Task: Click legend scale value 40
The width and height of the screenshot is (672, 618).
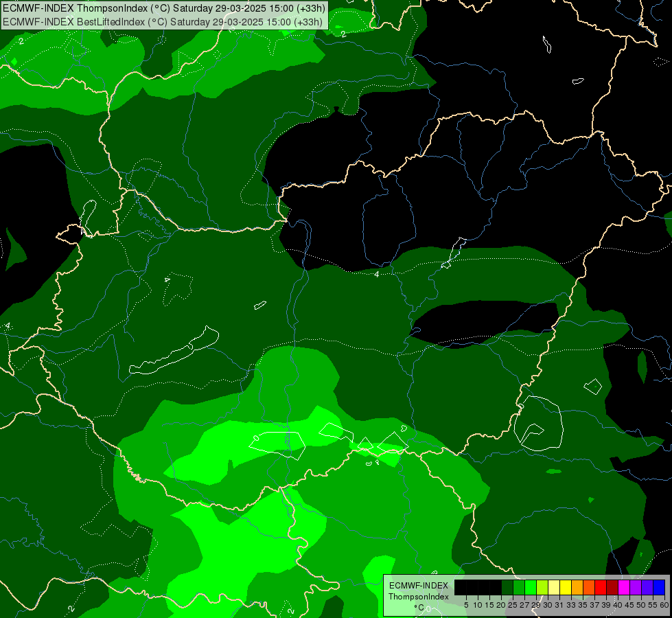Action: [618, 605]
